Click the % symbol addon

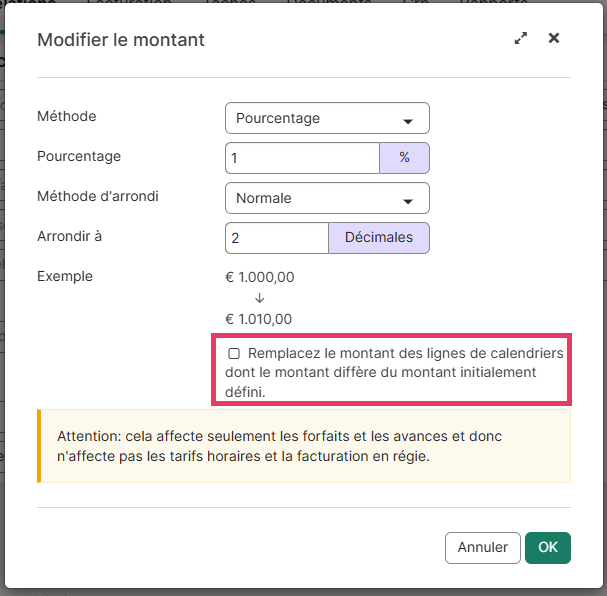(404, 158)
